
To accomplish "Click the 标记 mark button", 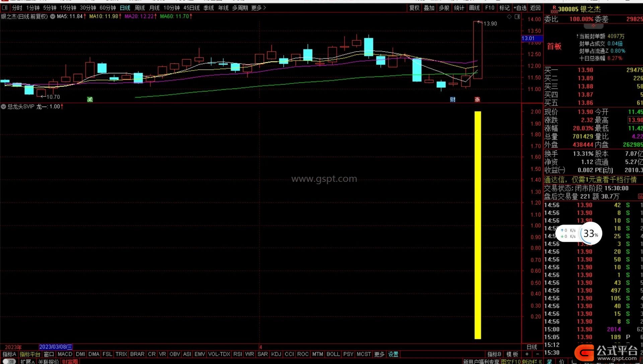I will [x=504, y=8].
